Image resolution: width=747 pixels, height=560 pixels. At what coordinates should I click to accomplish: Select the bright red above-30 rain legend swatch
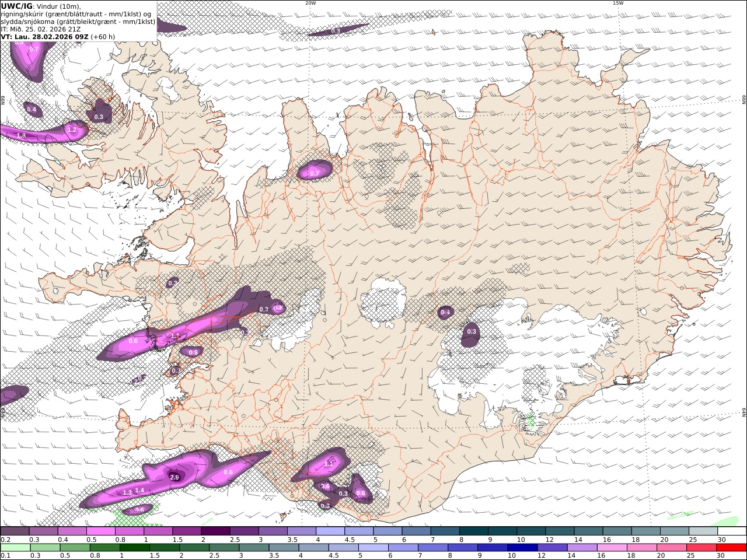[731, 548]
